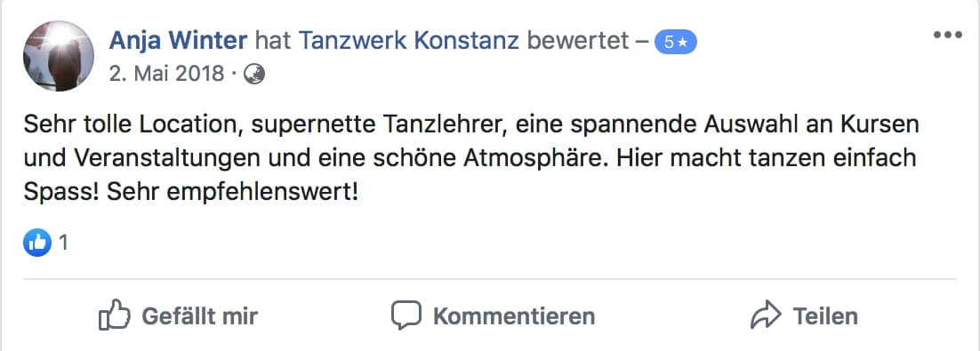
Task: Select the Teilen button label
Action: pyautogui.click(x=825, y=316)
